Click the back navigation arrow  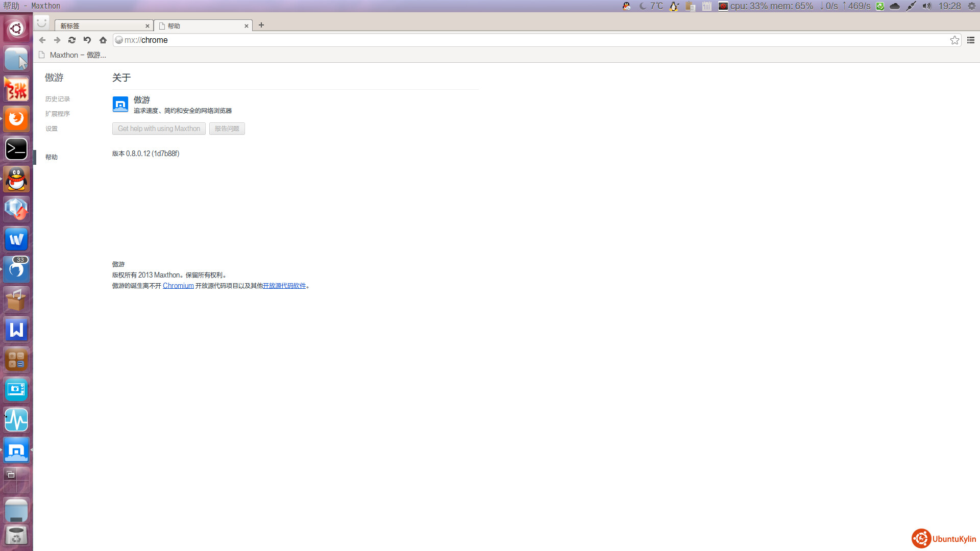coord(42,40)
